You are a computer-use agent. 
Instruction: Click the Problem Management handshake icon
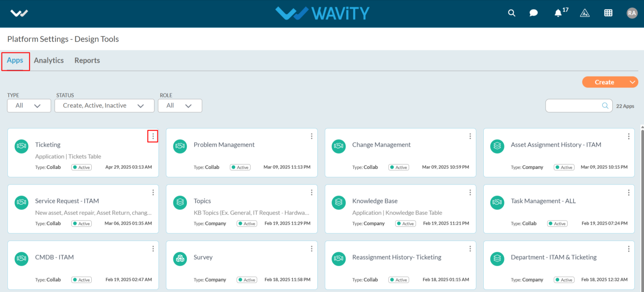[x=180, y=146]
